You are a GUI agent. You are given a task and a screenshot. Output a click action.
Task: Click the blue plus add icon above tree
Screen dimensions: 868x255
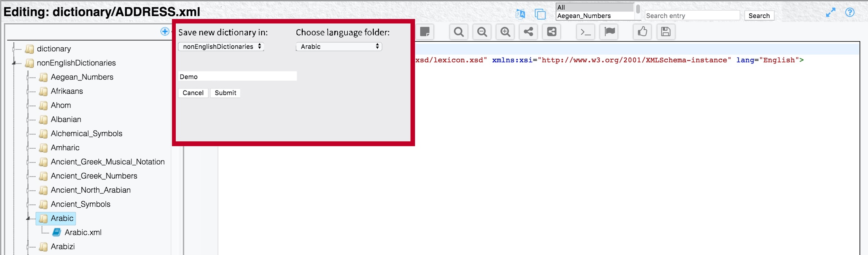click(x=165, y=32)
